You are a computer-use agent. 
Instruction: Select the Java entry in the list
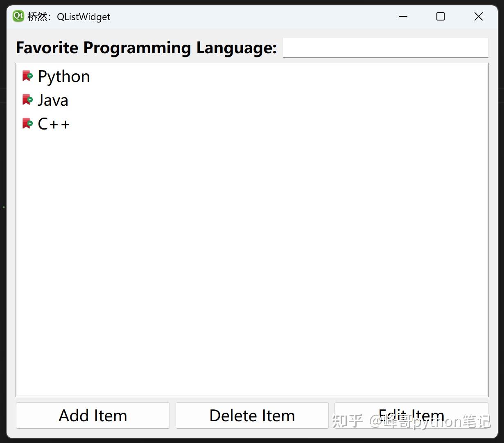53,100
